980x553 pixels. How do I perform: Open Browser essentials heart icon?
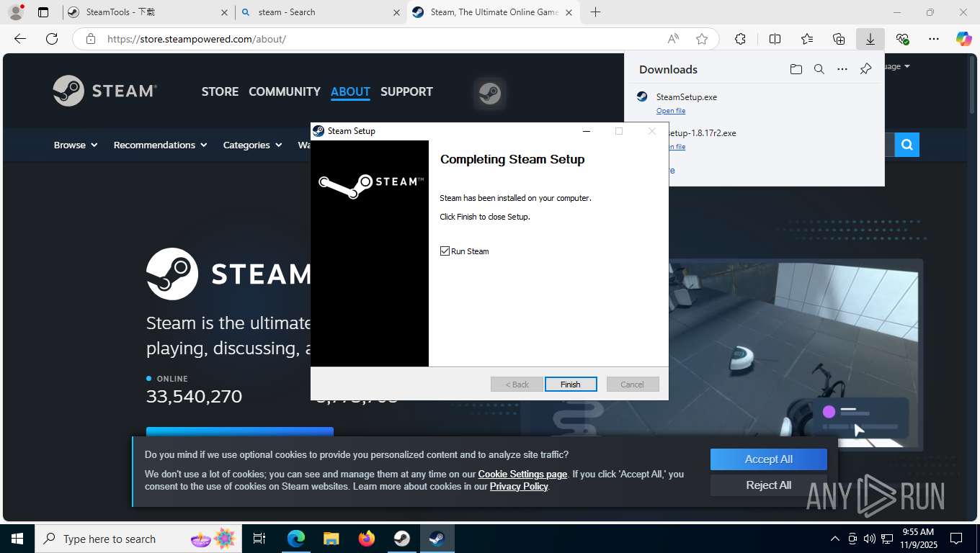(902, 39)
